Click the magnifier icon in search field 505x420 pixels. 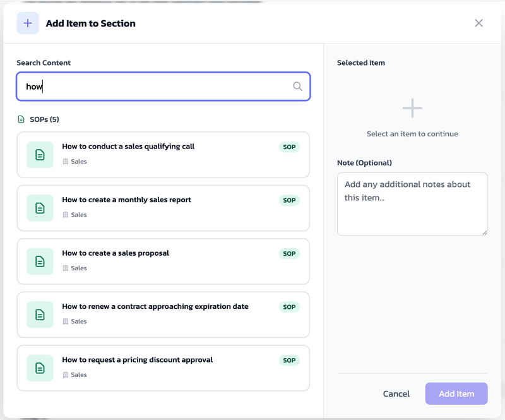tap(297, 87)
